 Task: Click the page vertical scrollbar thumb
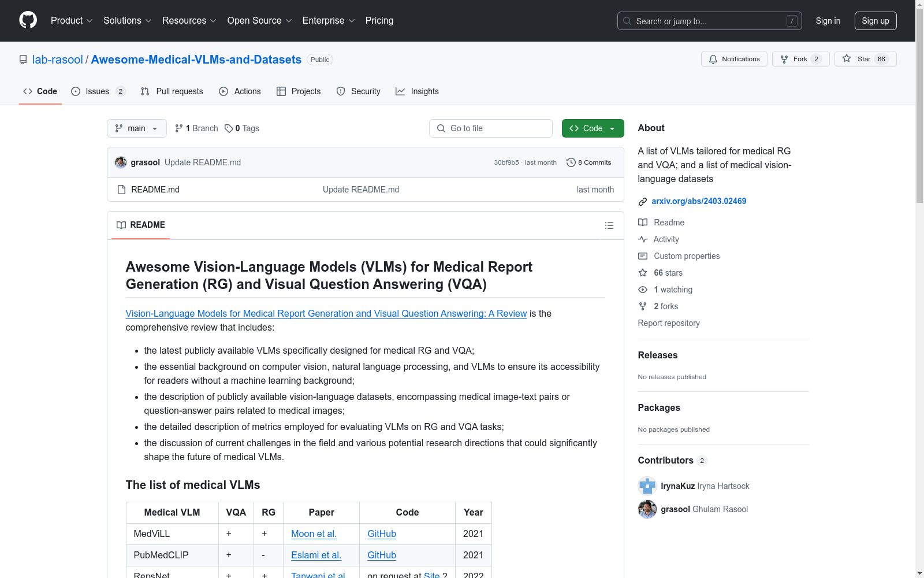(919, 106)
